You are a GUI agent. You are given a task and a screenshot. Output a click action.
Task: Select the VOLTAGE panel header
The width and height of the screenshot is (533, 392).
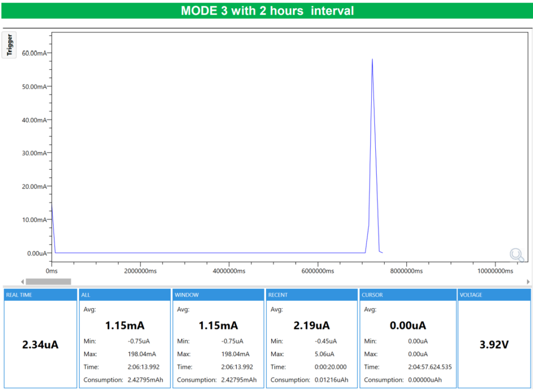(x=494, y=295)
